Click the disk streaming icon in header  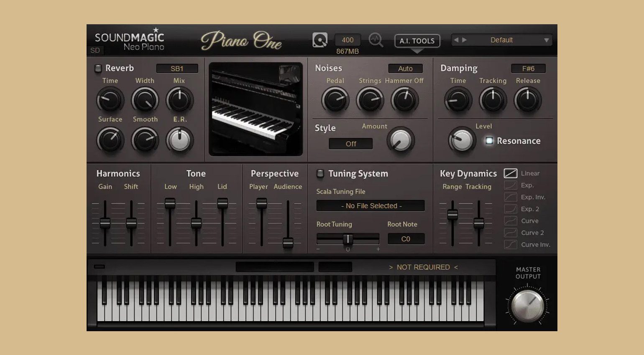point(320,40)
